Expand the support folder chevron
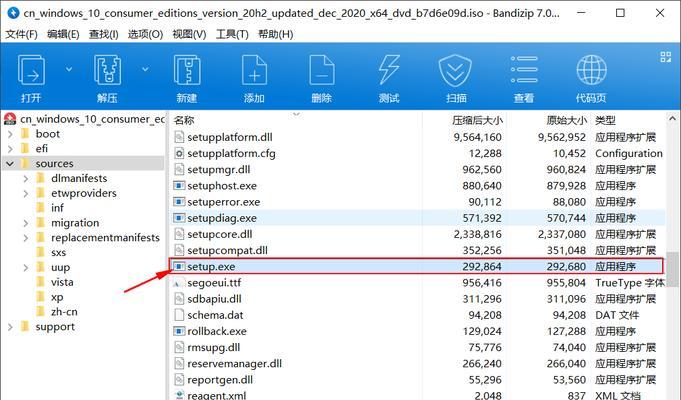The height and width of the screenshot is (400, 681). pyautogui.click(x=10, y=327)
